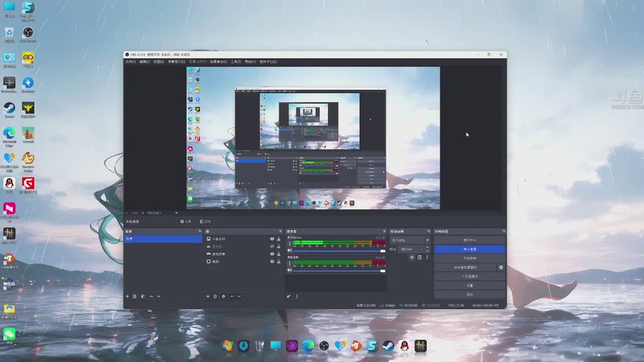Remove selected source with trash icon
The image size is (644, 362).
(x=215, y=296)
